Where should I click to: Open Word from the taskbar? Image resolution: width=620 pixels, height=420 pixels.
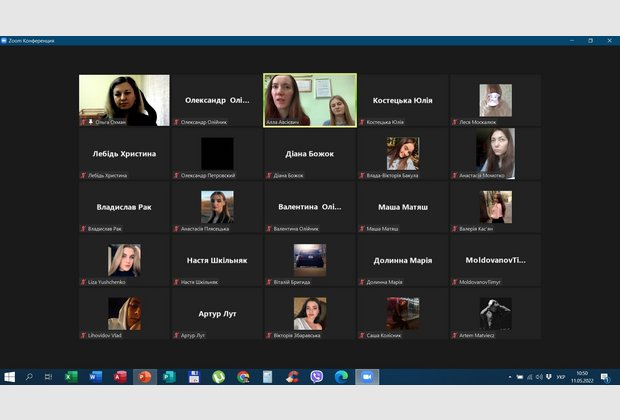click(x=96, y=377)
